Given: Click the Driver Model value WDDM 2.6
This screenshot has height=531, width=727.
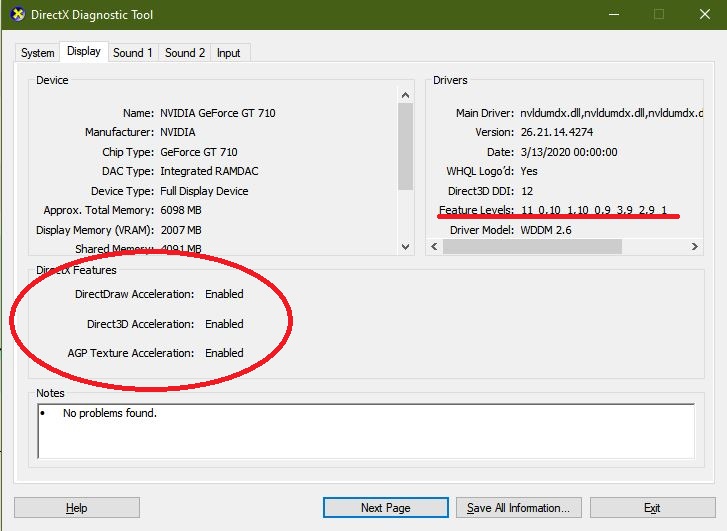Looking at the screenshot, I should (x=546, y=230).
